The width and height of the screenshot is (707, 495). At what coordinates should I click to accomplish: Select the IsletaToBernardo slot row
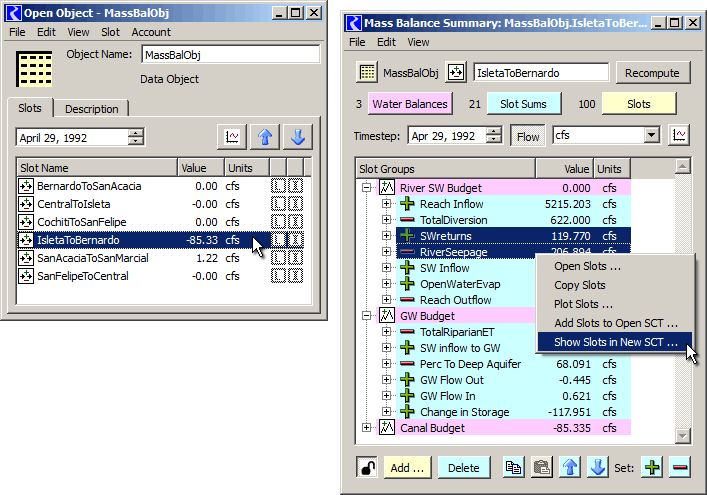(161, 240)
